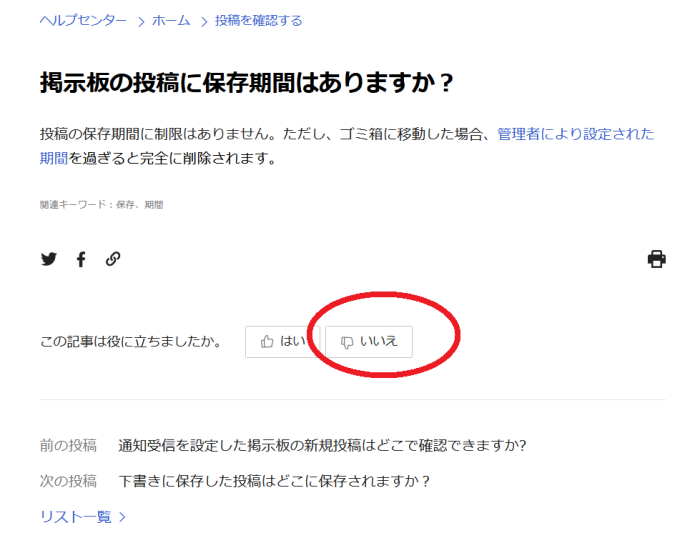This screenshot has height=533, width=700.
Task: Open previous article about 通知受信 new posts
Action: pyautogui.click(x=322, y=445)
